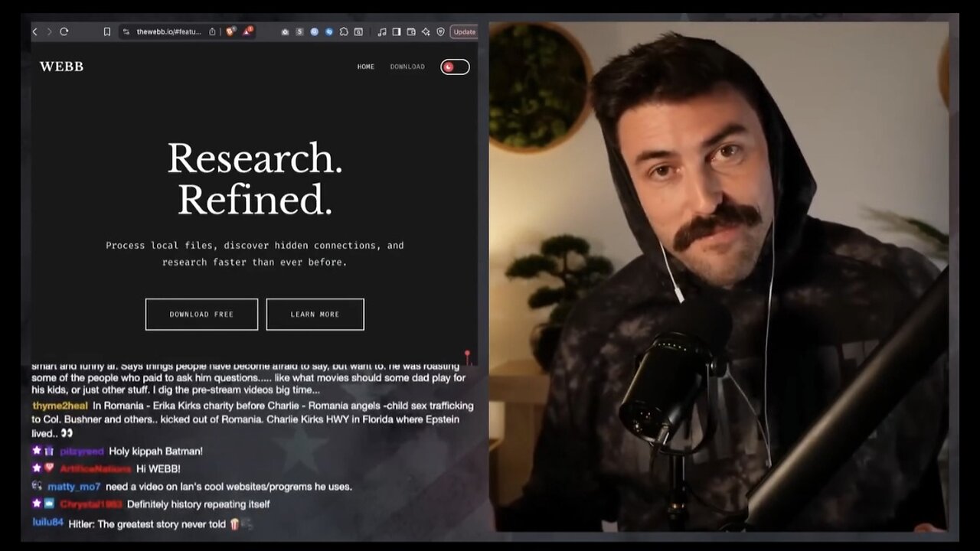Screen dimensions: 980x551
Task: Open the extensions puzzle piece icon
Action: (344, 32)
